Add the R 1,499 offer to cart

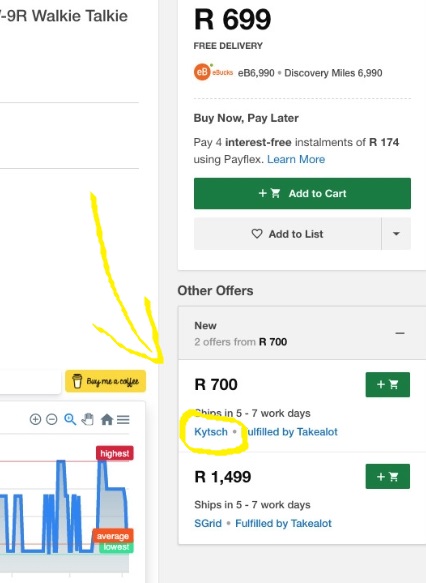pyautogui.click(x=388, y=476)
